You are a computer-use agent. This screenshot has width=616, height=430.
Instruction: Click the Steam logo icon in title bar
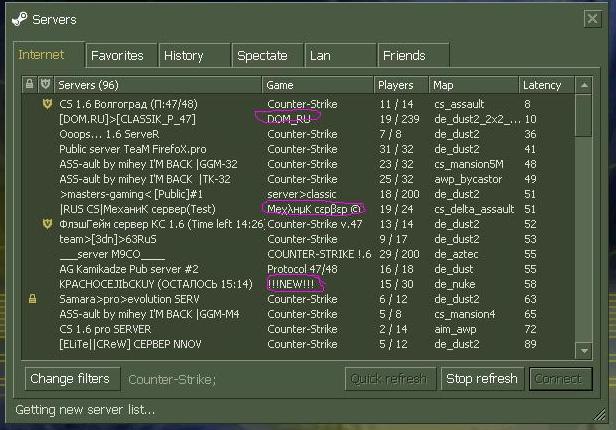pos(19,18)
